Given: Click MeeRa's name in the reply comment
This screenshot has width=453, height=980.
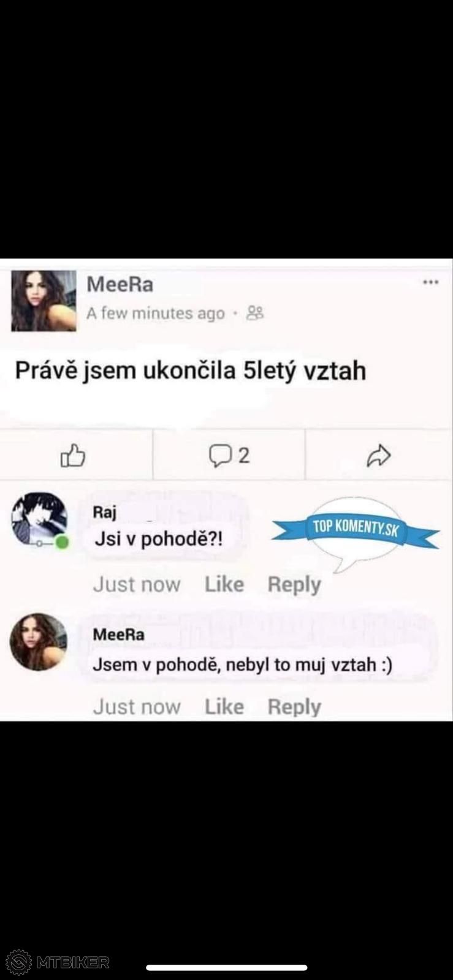Looking at the screenshot, I should coord(118,635).
